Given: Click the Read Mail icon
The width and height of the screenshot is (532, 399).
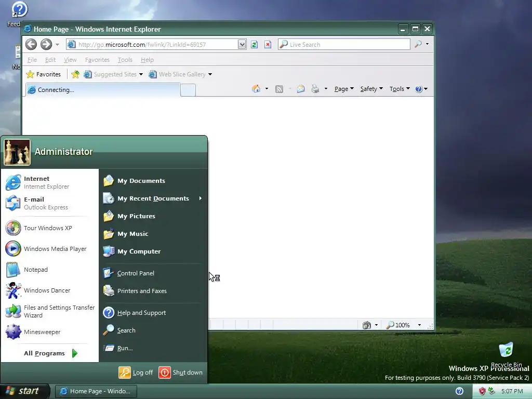Looking at the screenshot, I should pos(301,89).
